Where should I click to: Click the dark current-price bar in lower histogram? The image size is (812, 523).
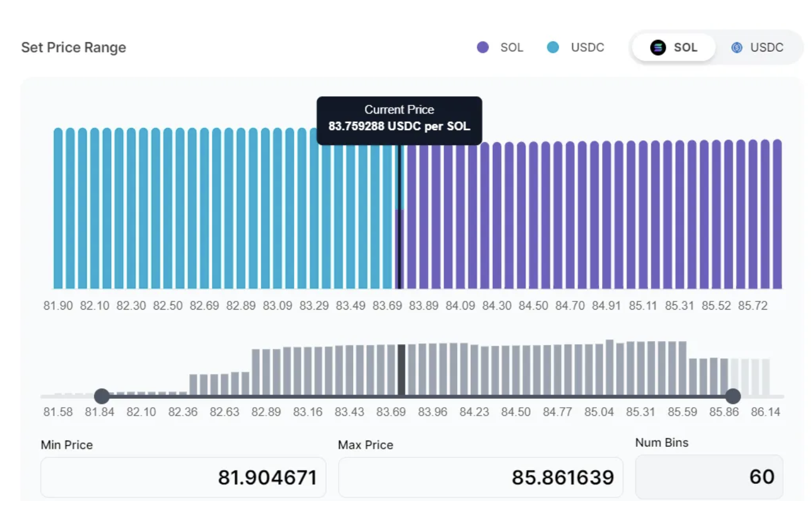pyautogui.click(x=402, y=370)
